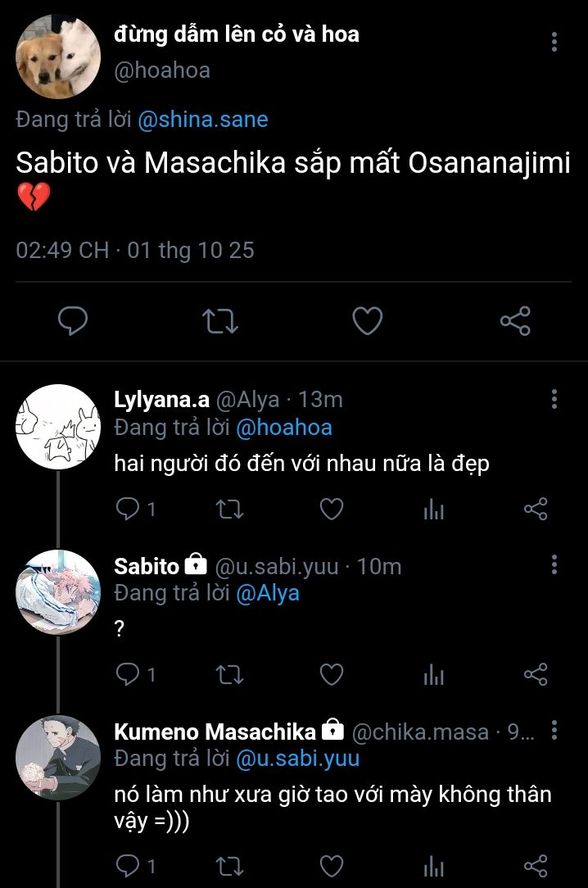Retweet the main Sabito và Masachika tweet
Screen dimensions: 588x888
(219, 320)
